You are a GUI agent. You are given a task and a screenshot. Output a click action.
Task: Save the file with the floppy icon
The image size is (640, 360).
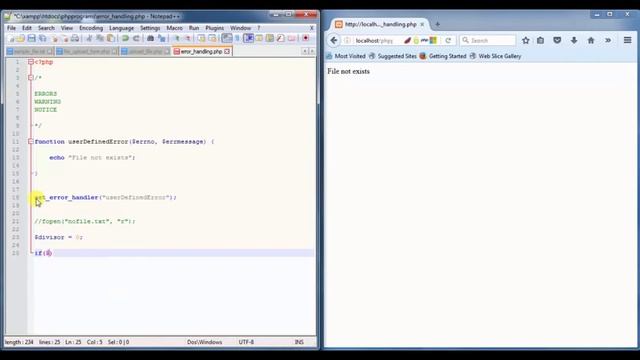pyautogui.click(x=31, y=38)
